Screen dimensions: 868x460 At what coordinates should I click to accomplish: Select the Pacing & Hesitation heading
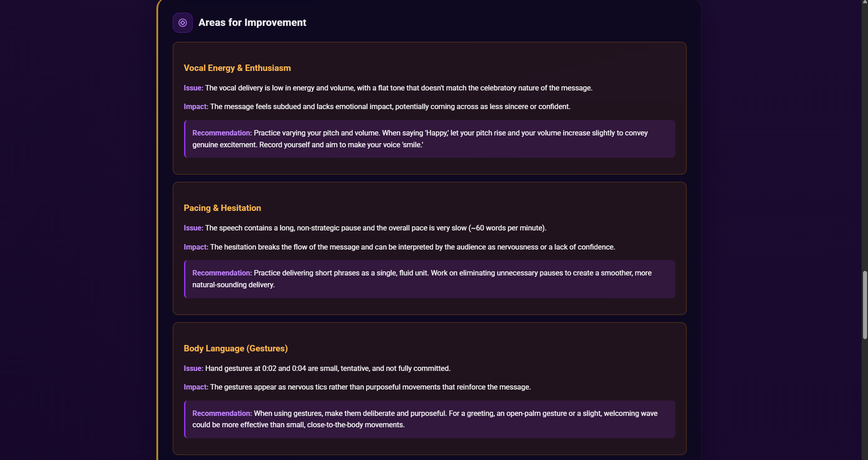(x=222, y=208)
